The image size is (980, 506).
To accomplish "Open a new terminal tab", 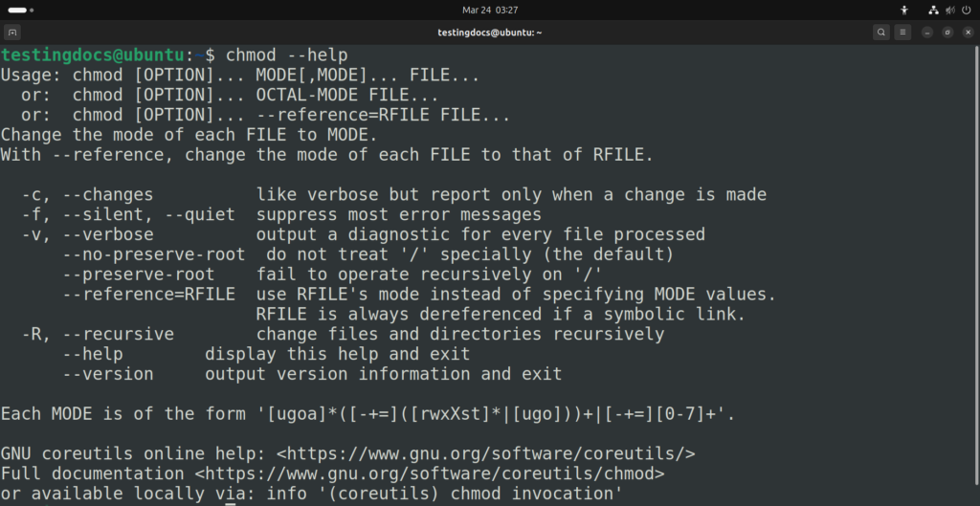I will pos(12,32).
